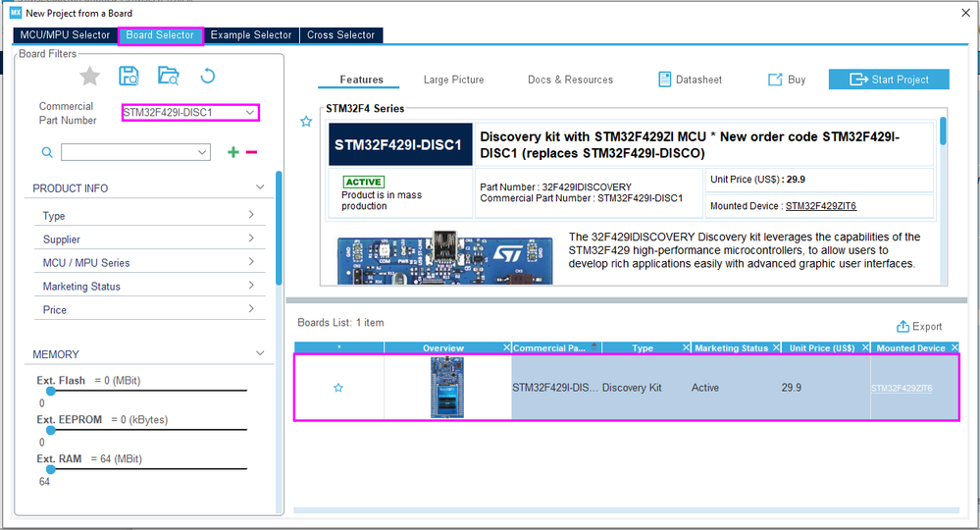
Task: Open the Example Selector tab
Action: tap(251, 35)
